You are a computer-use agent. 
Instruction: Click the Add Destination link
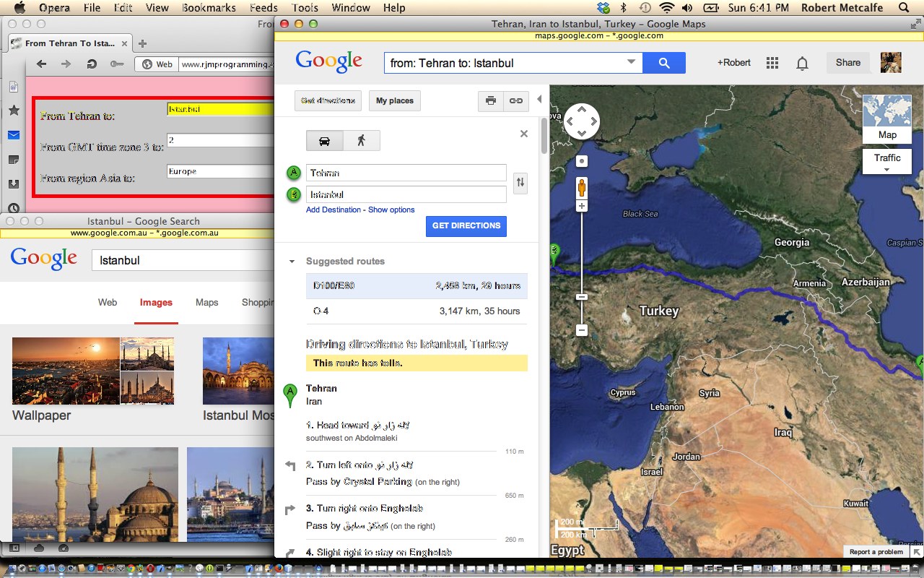click(334, 210)
